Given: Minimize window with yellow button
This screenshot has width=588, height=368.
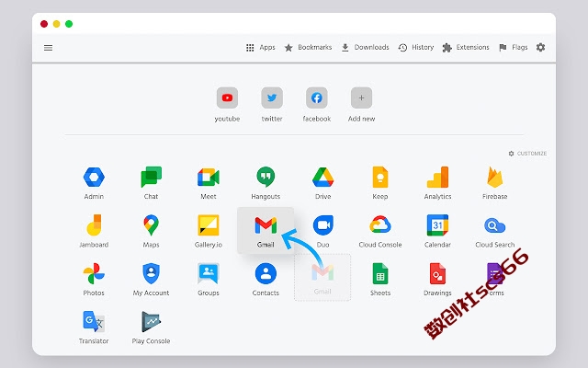Looking at the screenshot, I should tap(56, 24).
